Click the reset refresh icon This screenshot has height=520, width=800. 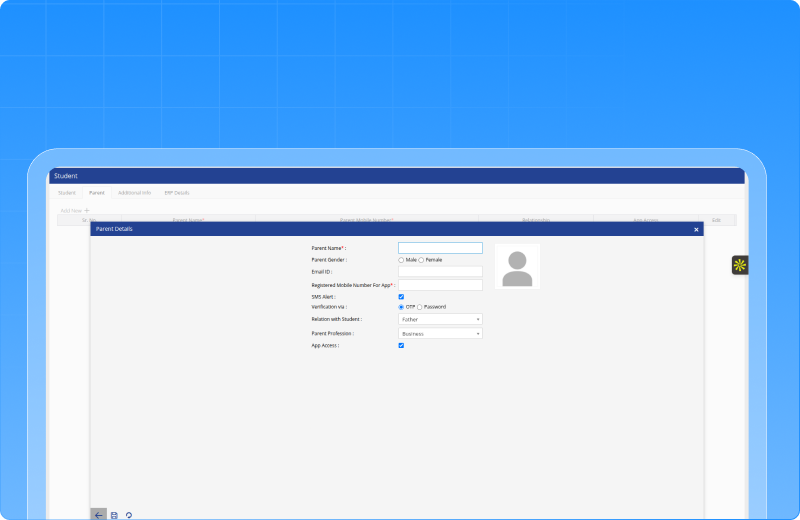point(129,515)
